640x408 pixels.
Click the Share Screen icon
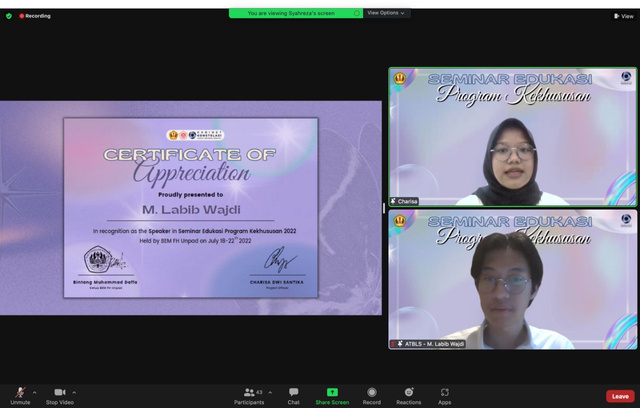point(332,393)
